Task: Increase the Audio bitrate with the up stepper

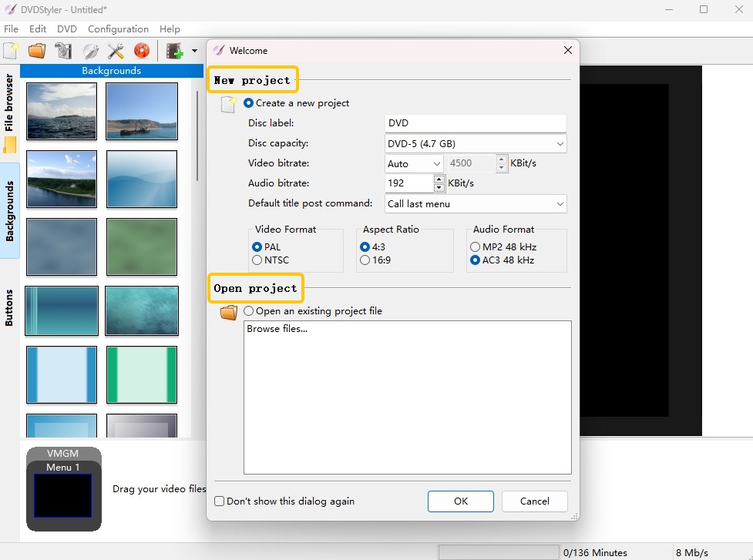Action: pos(439,179)
